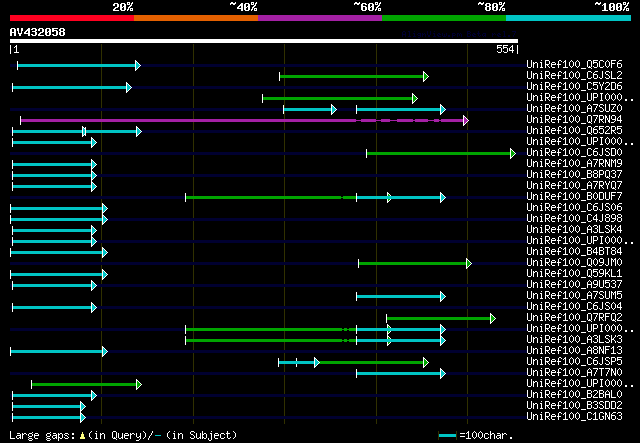
Task: Open the UniRef100_C5Y2D6 hit label
Action: pos(574,86)
